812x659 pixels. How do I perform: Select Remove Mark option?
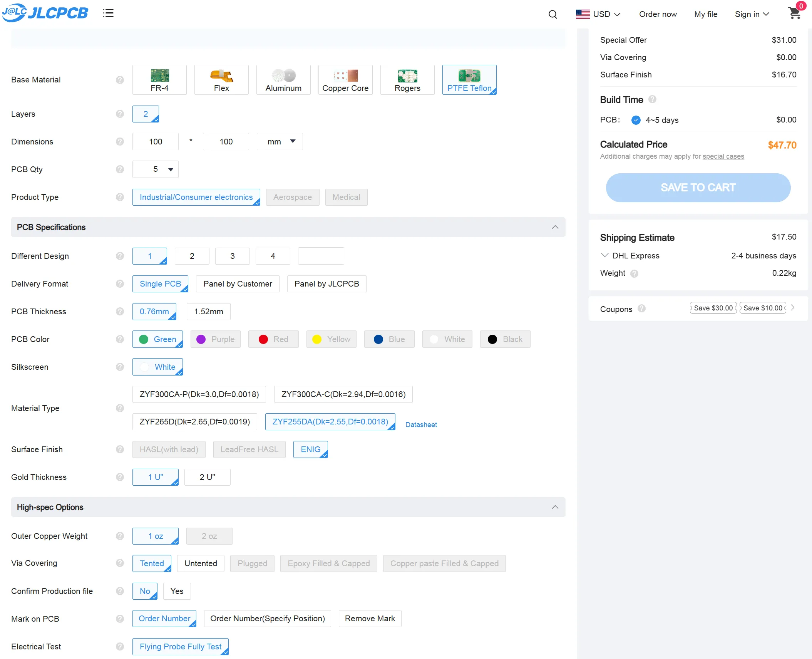click(x=370, y=619)
